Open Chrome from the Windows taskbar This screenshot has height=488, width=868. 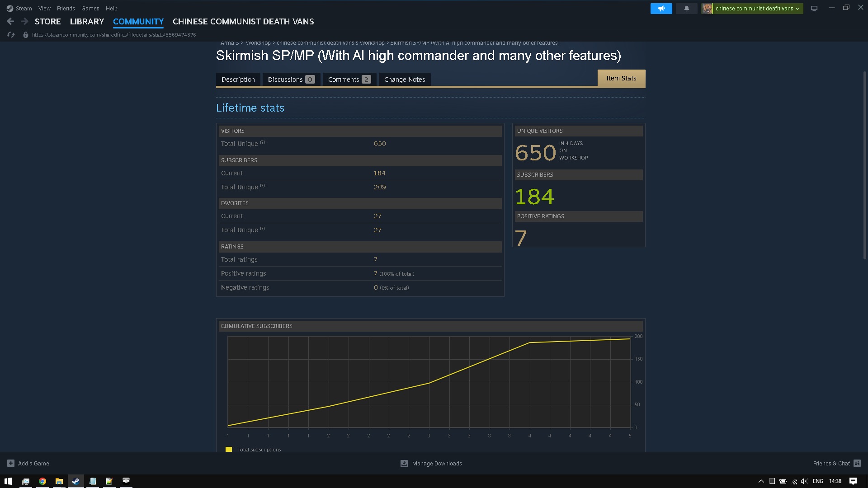click(42, 481)
